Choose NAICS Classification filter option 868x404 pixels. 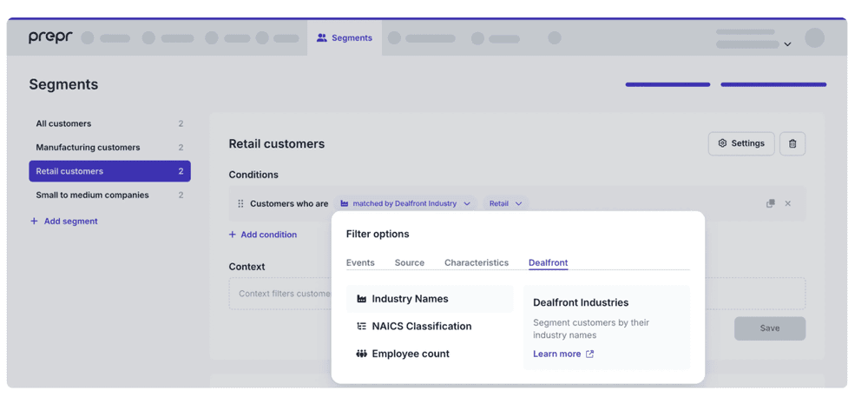click(x=430, y=327)
